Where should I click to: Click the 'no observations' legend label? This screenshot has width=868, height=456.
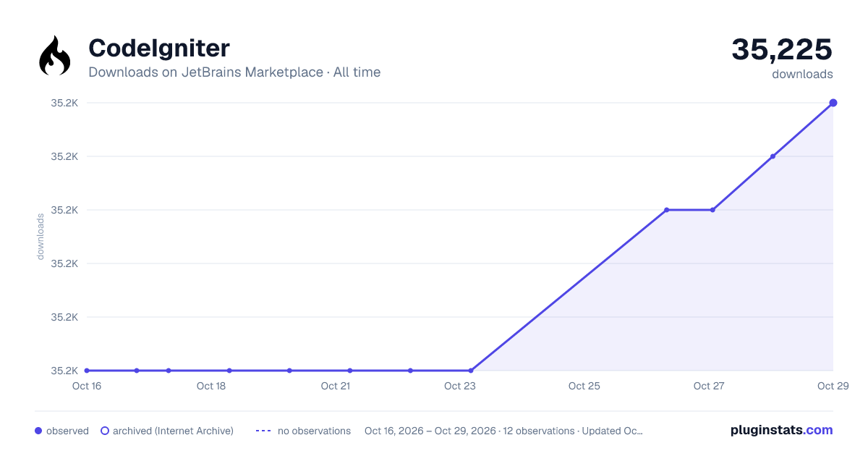[x=314, y=431]
